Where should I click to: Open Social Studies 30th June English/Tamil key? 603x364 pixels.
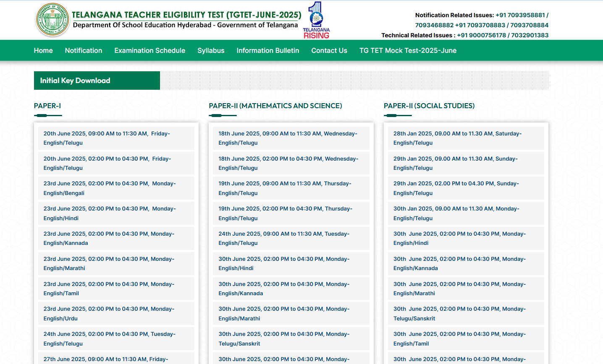pos(466,339)
